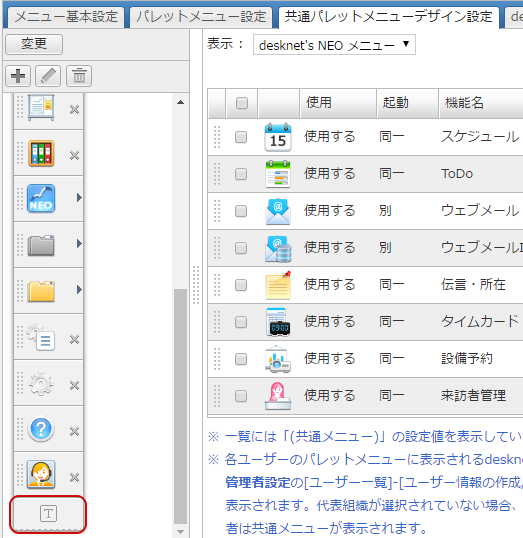
Task: Click the palette list vertical scrollbar thumb
Action: pyautogui.click(x=180, y=407)
